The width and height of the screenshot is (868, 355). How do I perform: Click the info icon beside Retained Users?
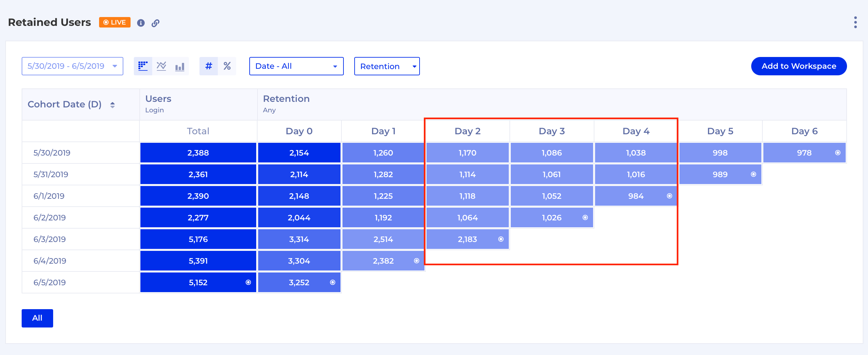(x=141, y=23)
